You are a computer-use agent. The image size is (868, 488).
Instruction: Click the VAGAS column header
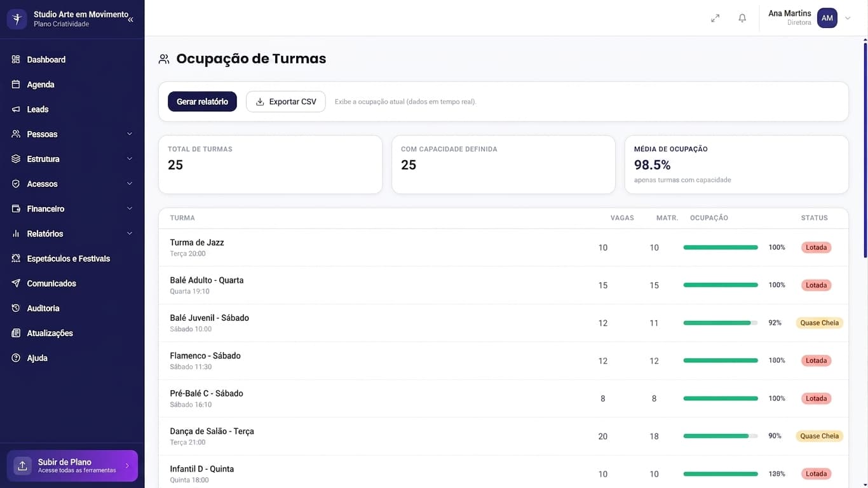coord(622,218)
